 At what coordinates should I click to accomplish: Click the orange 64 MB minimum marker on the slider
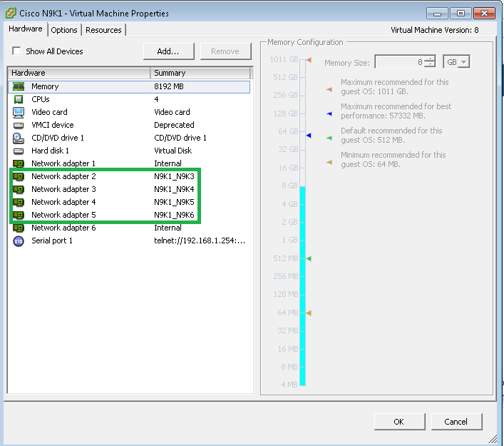coord(309,313)
